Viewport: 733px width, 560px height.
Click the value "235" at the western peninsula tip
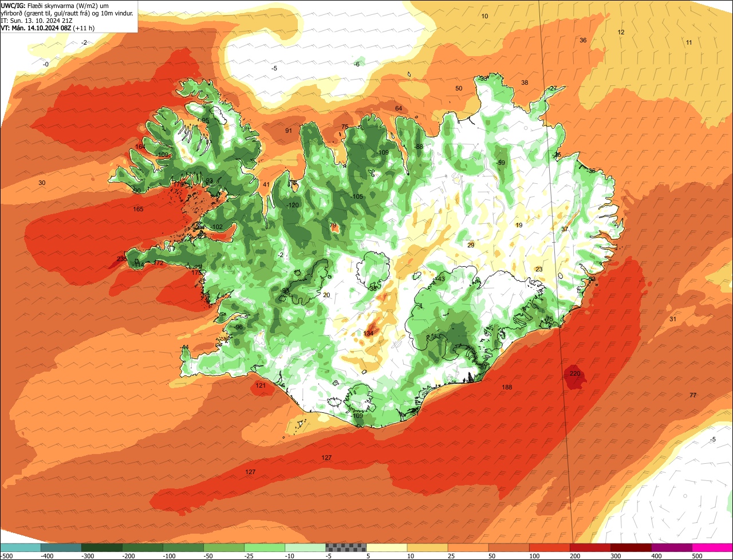(122, 259)
